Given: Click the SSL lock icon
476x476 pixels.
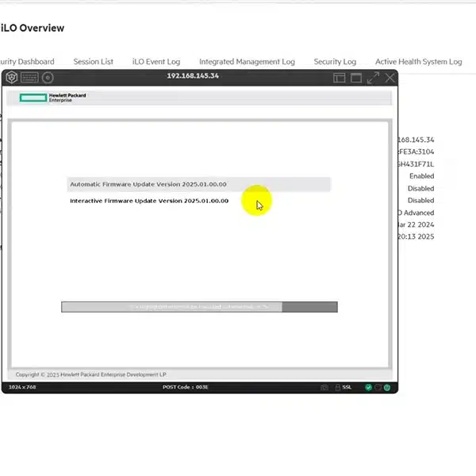Looking at the screenshot, I should coord(338,387).
